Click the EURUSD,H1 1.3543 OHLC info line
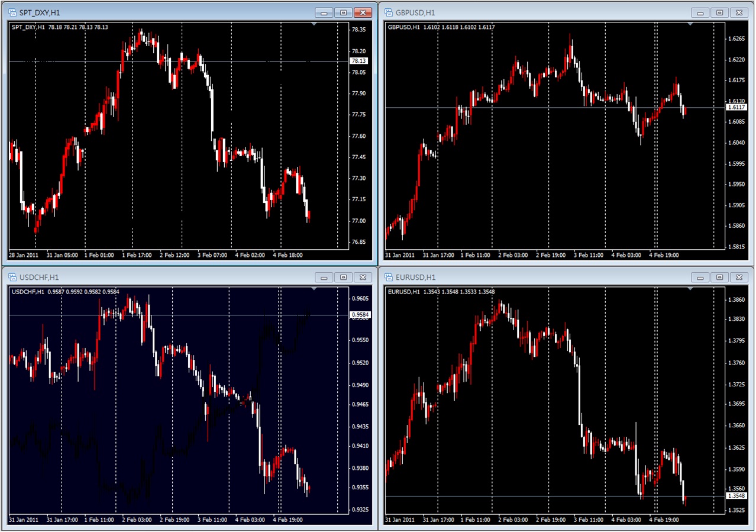Image resolution: width=756 pixels, height=532 pixels. coord(441,292)
